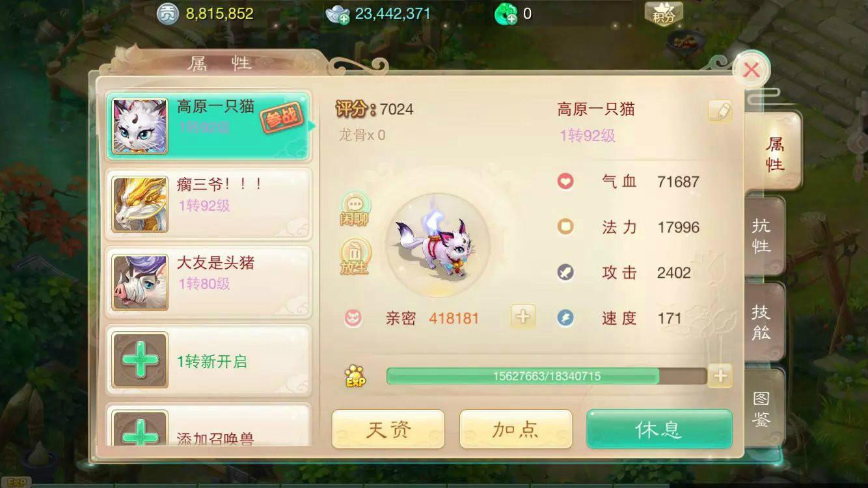Add green jade currency with the plus icon
Image resolution: width=868 pixels, height=488 pixels.
coord(506,14)
